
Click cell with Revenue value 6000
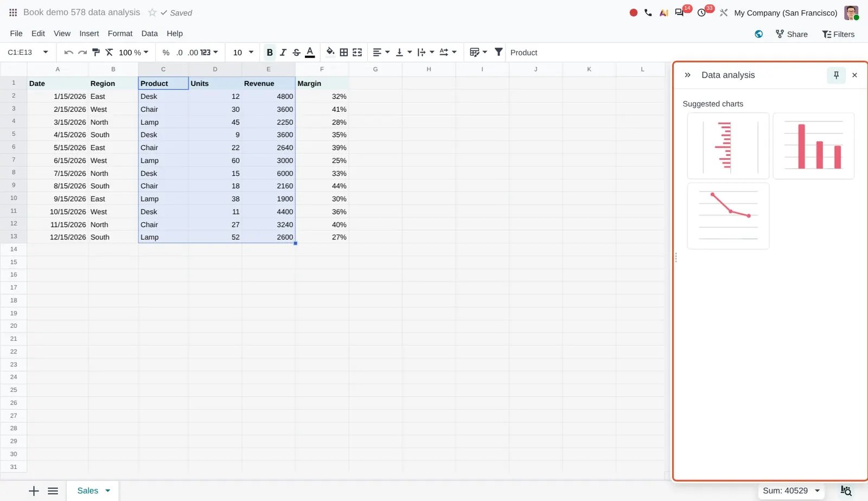pos(269,173)
